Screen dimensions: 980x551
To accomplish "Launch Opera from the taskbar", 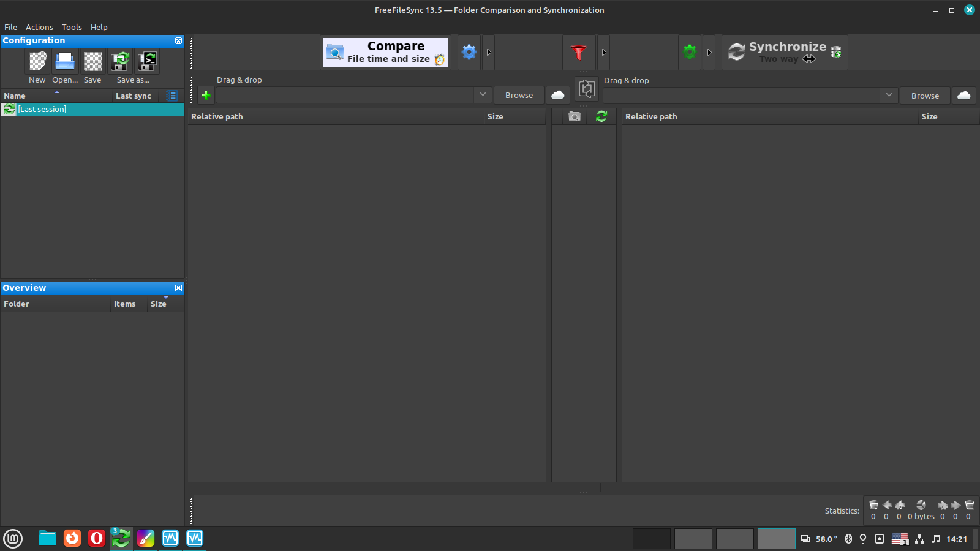I will tap(97, 538).
